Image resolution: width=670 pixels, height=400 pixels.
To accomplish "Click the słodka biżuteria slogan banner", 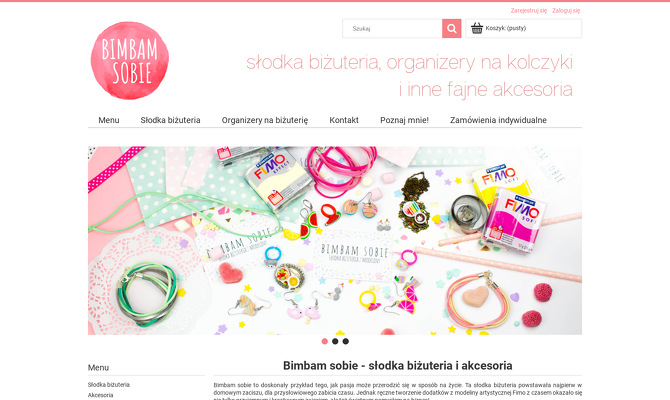I will 409,76.
